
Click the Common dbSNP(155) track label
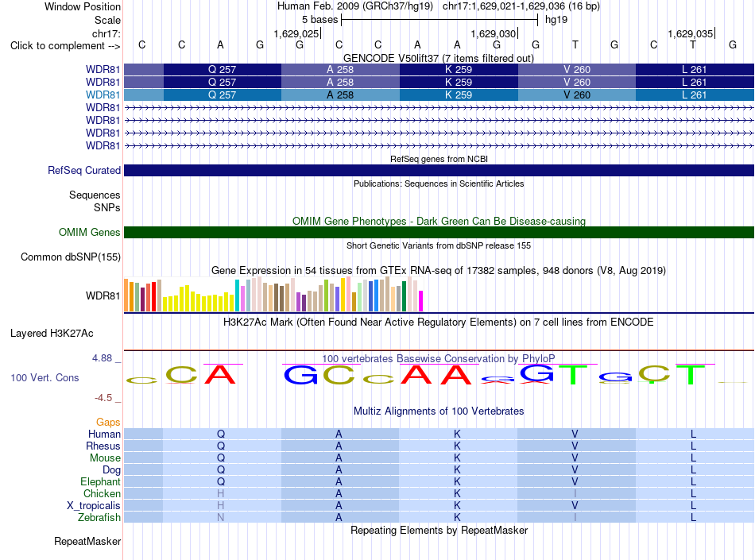tap(70, 257)
